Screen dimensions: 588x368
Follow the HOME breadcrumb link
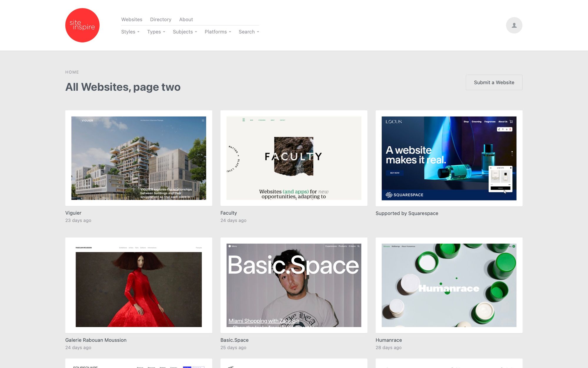(x=72, y=72)
